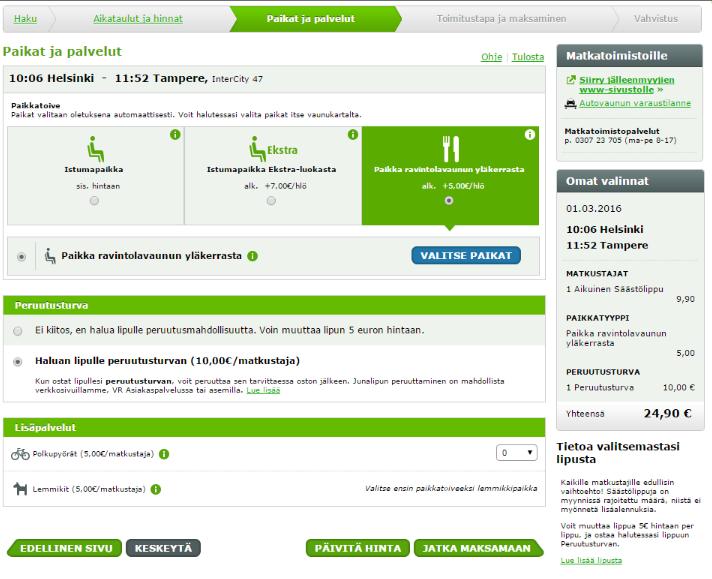Click 'Valitse ensin paikkatoiveeksi lemmikkipaikka' note

[451, 488]
